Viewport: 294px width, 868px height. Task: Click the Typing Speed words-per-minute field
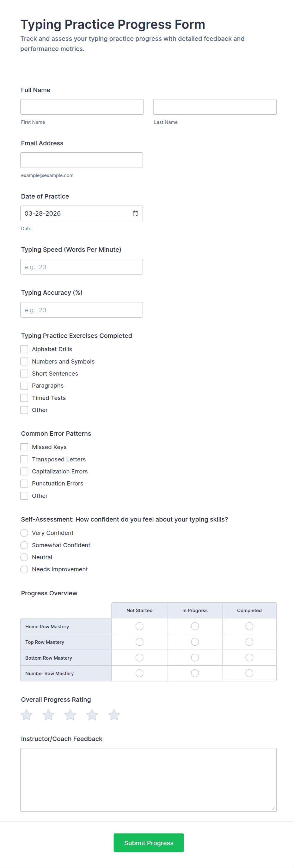[x=82, y=267]
